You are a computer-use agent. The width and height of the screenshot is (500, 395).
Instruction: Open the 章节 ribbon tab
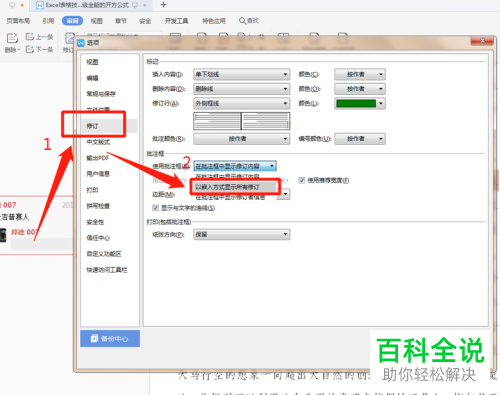pos(121,21)
